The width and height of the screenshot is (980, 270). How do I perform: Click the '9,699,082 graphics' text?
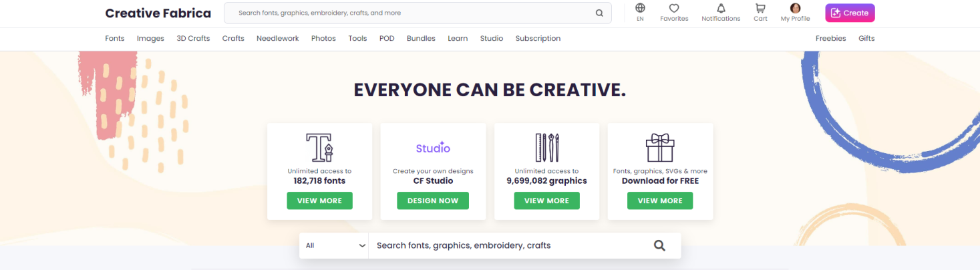tap(547, 180)
